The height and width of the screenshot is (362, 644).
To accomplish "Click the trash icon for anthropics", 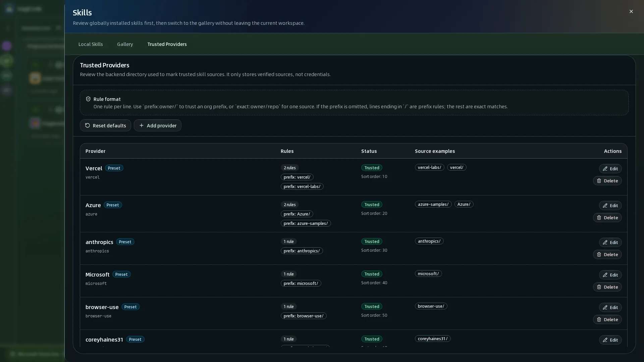I will click(x=599, y=254).
